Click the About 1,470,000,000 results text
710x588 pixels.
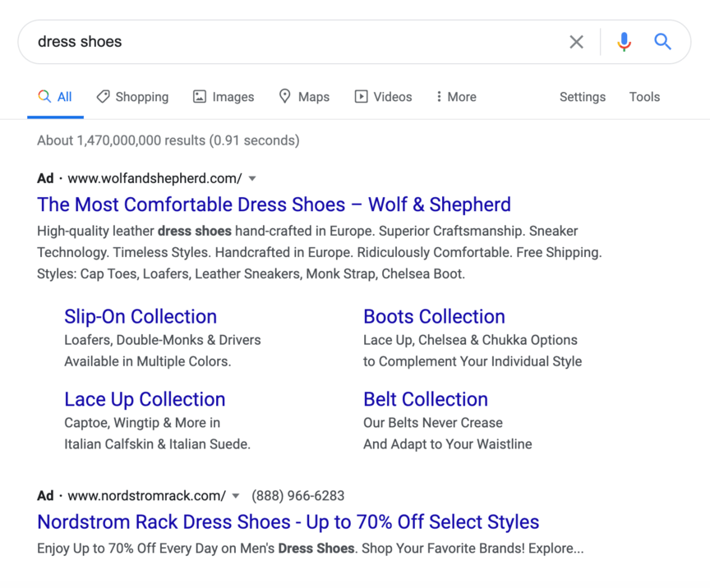(x=168, y=140)
